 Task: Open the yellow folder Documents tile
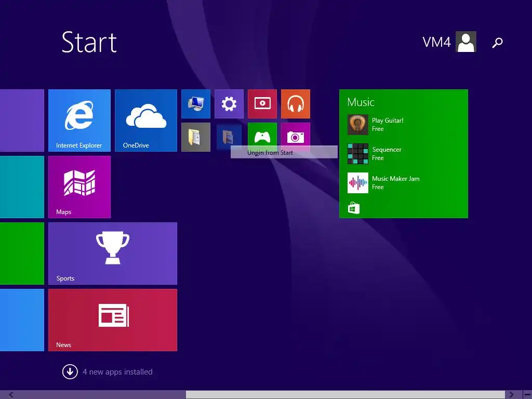[x=196, y=137]
